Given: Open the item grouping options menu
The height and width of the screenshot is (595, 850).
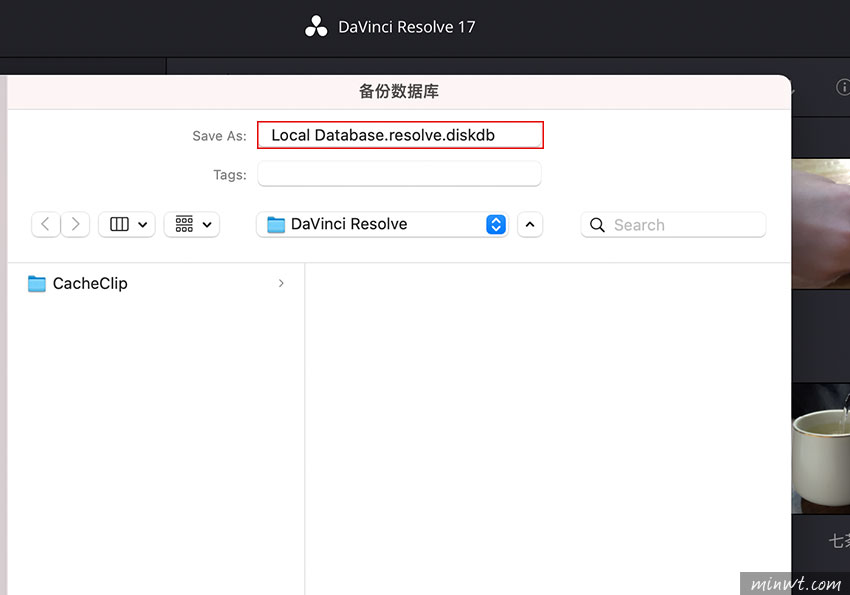Looking at the screenshot, I should point(192,224).
